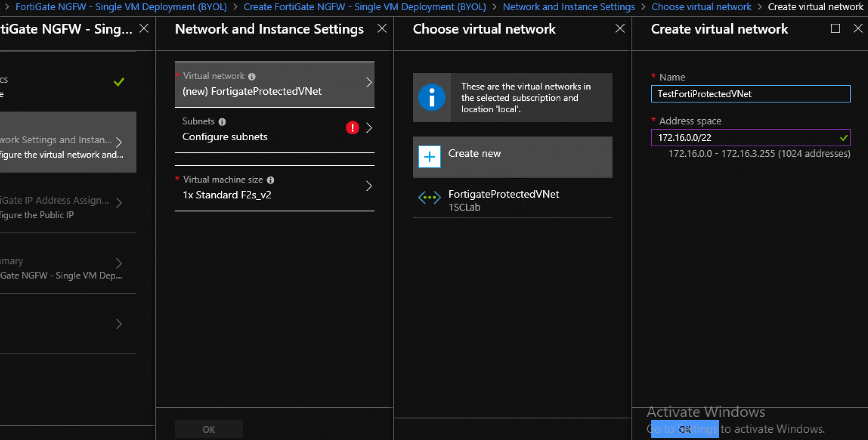Viewport: 868px width, 440px height.
Task: Click the Subnets info icon
Action: [222, 121]
